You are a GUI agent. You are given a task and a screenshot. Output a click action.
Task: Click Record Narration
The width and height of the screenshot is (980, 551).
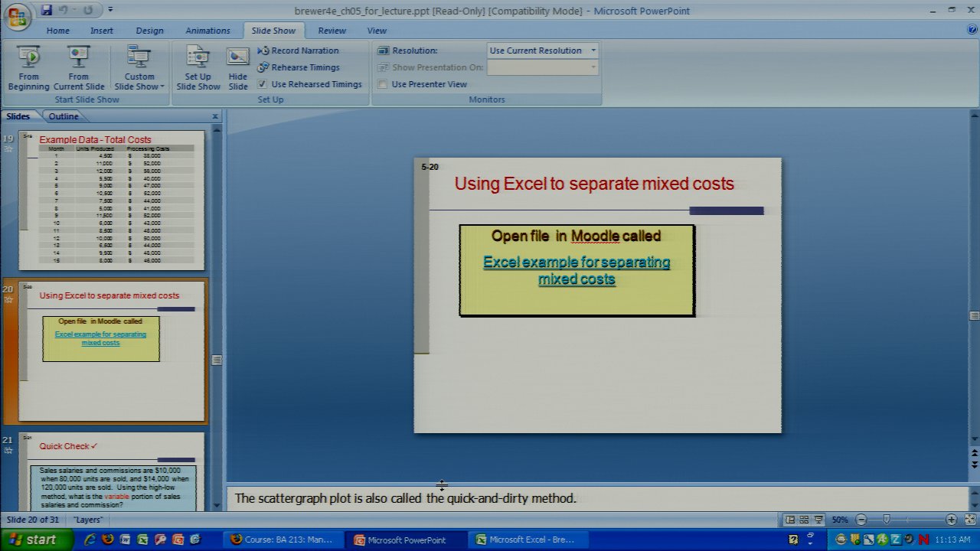tap(304, 51)
